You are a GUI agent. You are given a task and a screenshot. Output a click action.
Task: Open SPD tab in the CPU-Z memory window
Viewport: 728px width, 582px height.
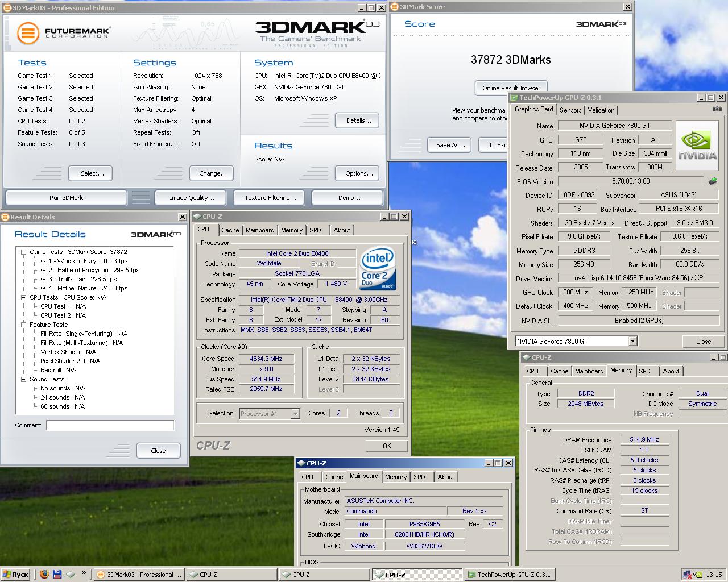coord(644,371)
